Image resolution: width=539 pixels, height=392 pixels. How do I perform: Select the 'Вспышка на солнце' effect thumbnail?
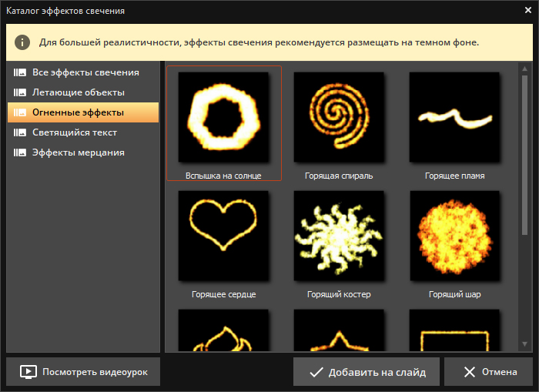223,117
